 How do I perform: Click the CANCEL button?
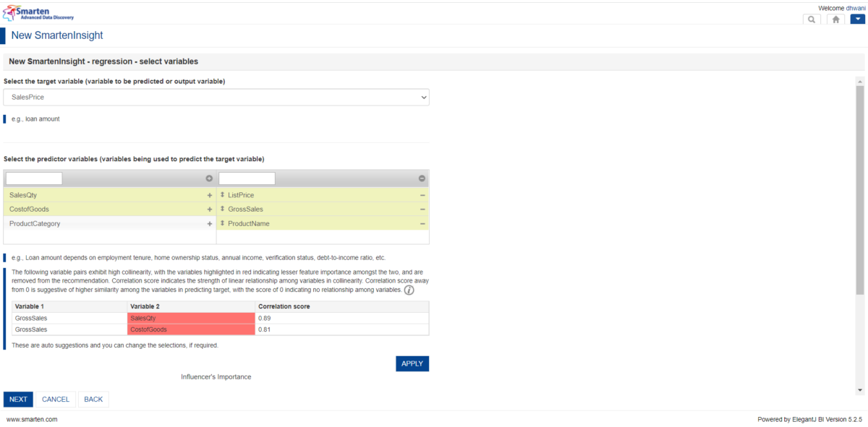click(56, 399)
